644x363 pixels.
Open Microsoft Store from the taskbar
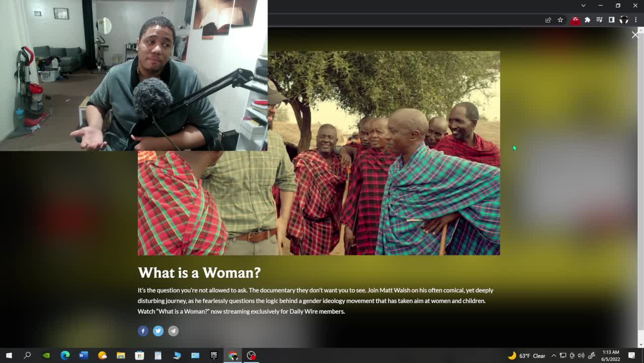pos(140,355)
